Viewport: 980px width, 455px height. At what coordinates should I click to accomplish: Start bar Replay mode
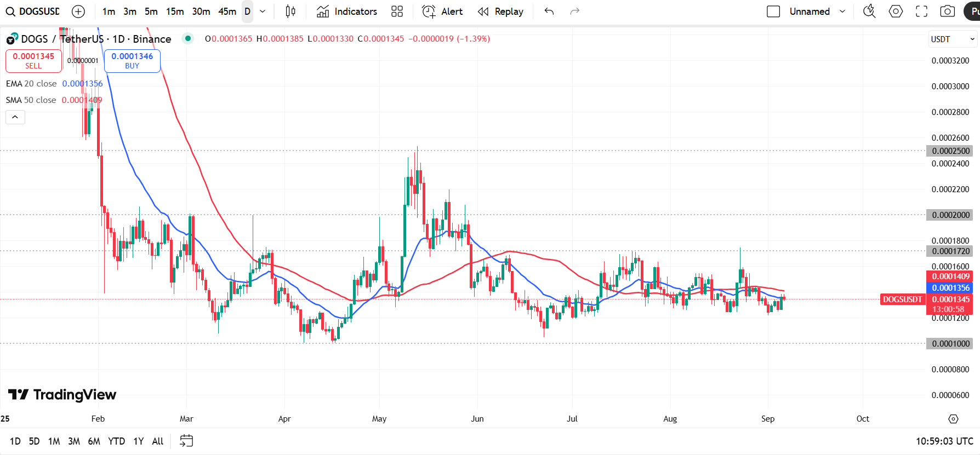(x=500, y=11)
